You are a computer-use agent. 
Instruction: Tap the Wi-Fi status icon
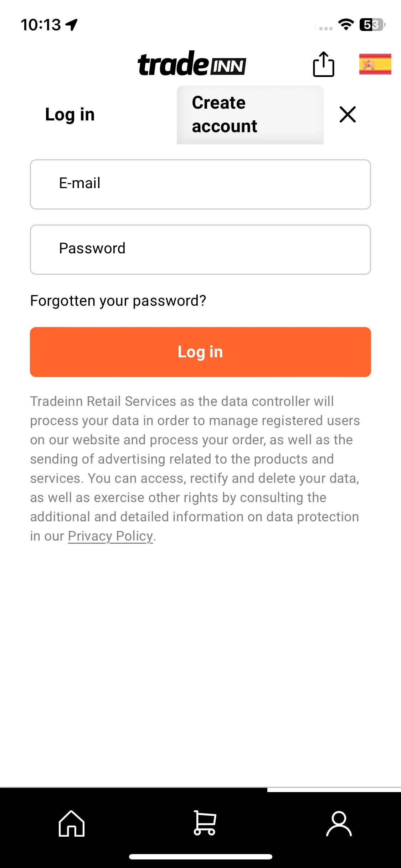346,25
